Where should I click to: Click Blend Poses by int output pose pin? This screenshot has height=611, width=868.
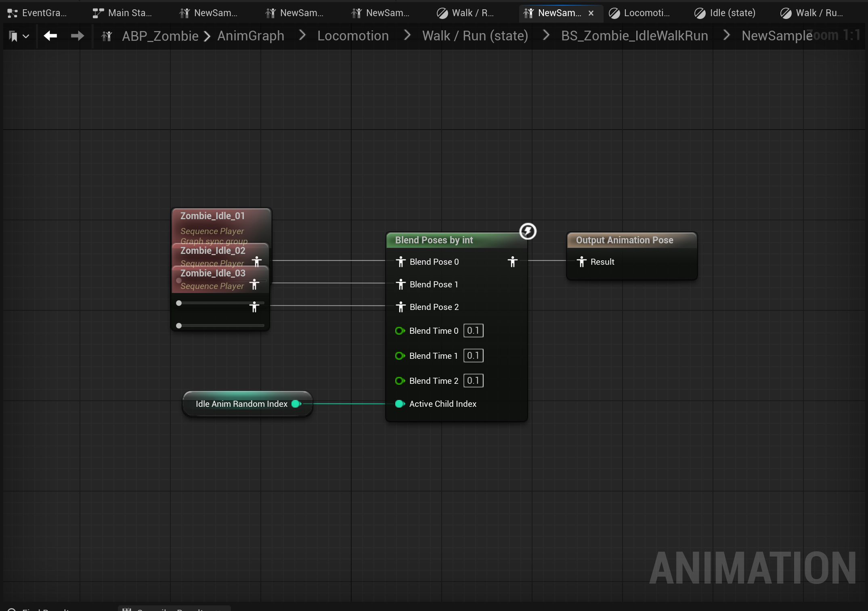[512, 262]
